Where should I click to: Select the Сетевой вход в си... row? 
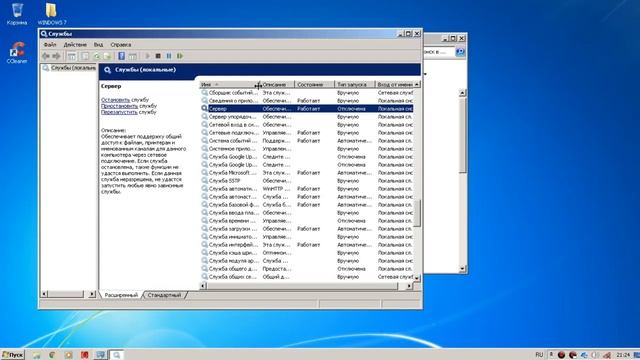(307, 124)
